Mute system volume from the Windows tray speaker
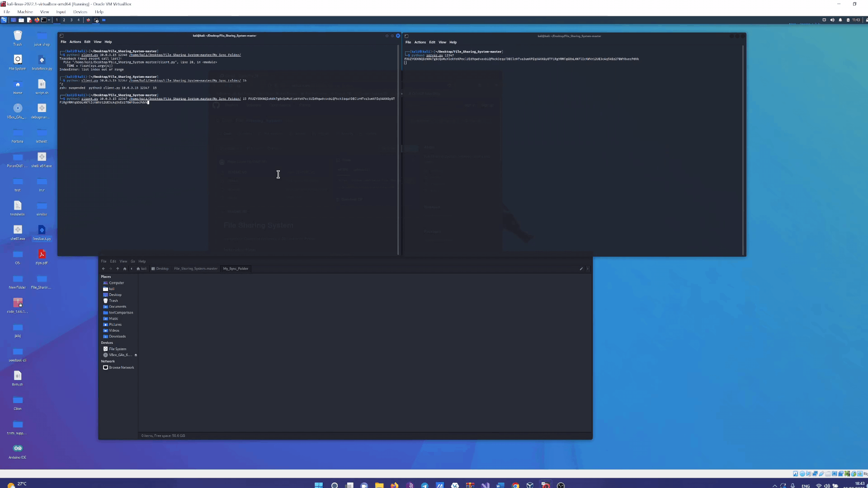Viewport: 868px width, 488px height. pyautogui.click(x=827, y=485)
